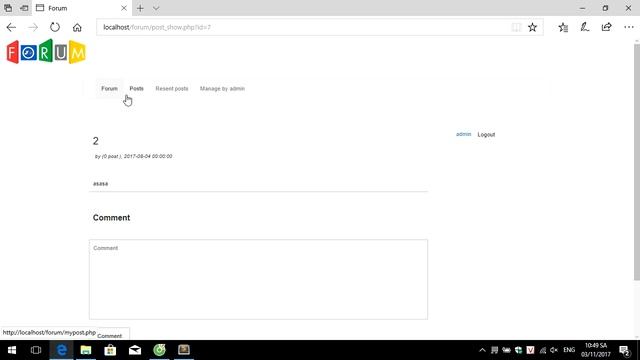Click the set tabs aside icon
The image size is (640, 360).
point(24,8)
